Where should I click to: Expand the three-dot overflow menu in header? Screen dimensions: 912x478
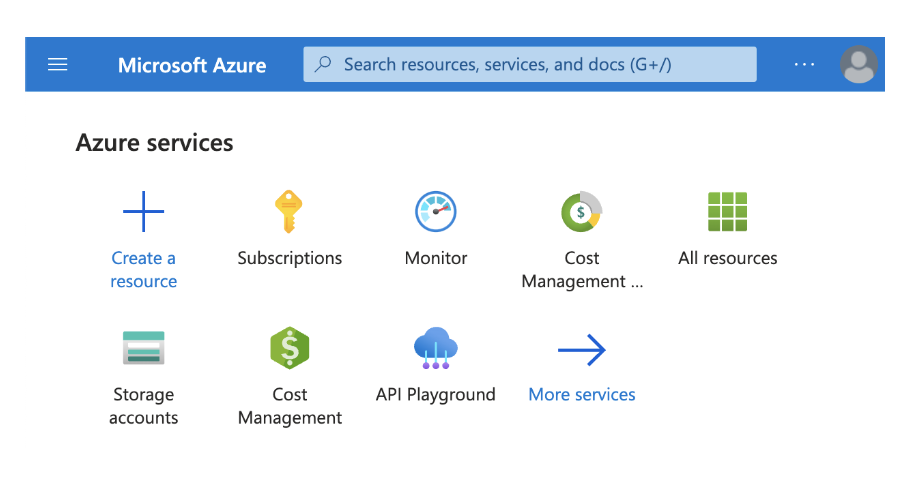[804, 65]
